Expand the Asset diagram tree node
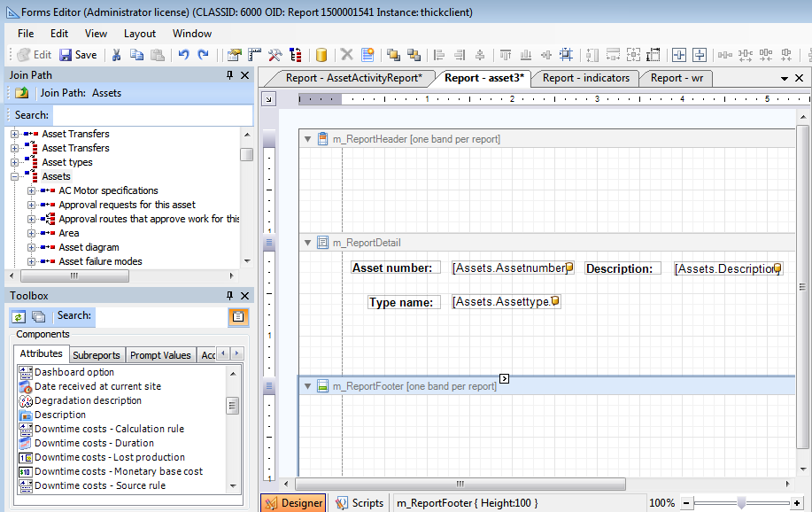 point(32,247)
